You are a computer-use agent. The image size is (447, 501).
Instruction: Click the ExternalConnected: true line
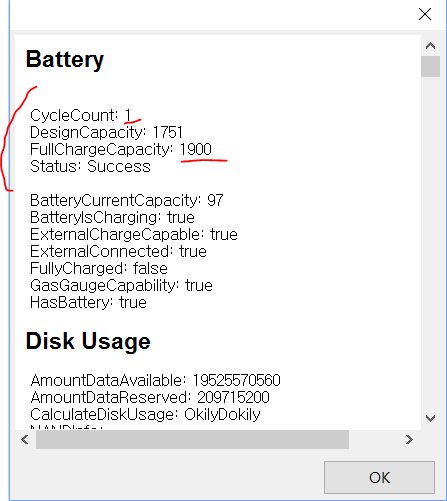point(118,251)
